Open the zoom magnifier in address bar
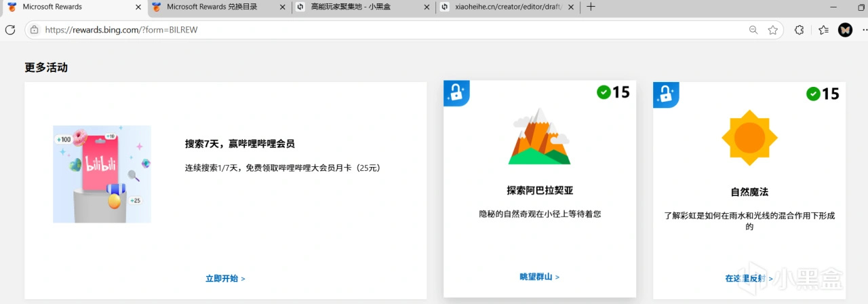This screenshot has height=304, width=868. pyautogui.click(x=753, y=30)
